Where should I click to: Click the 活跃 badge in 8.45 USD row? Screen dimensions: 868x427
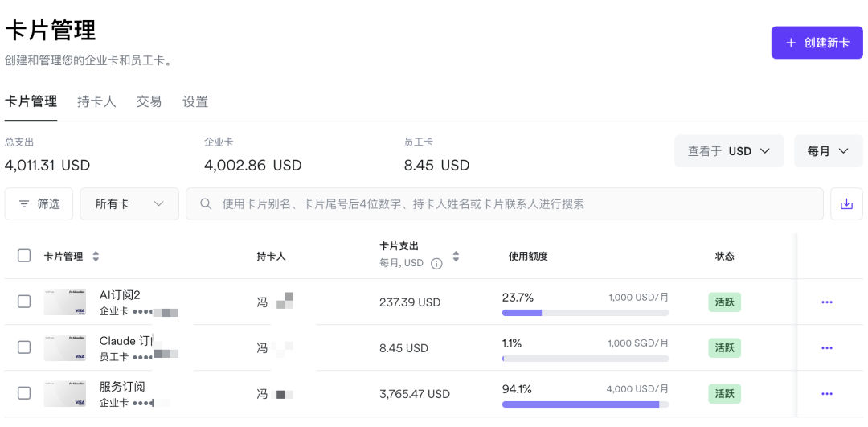pos(725,348)
